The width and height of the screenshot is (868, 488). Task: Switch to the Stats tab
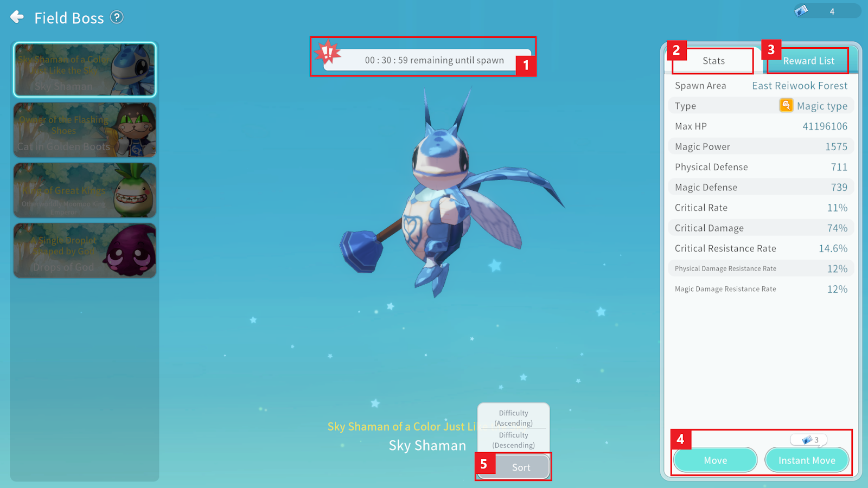point(713,61)
